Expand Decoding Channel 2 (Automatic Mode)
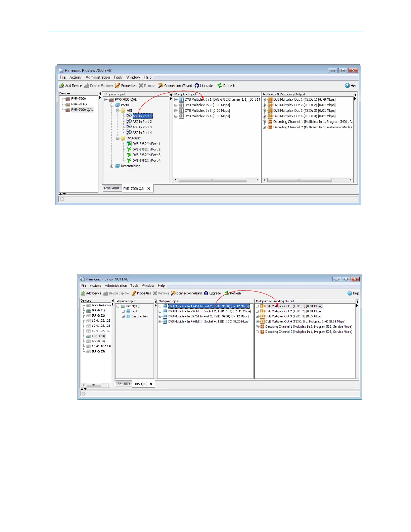411x532 pixels. (x=264, y=127)
